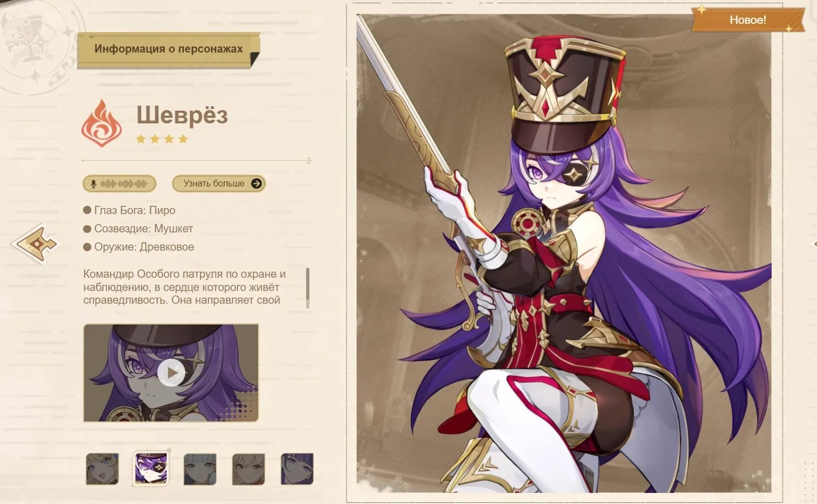
Task: Choose the grey-haired character portrait
Action: tap(200, 469)
